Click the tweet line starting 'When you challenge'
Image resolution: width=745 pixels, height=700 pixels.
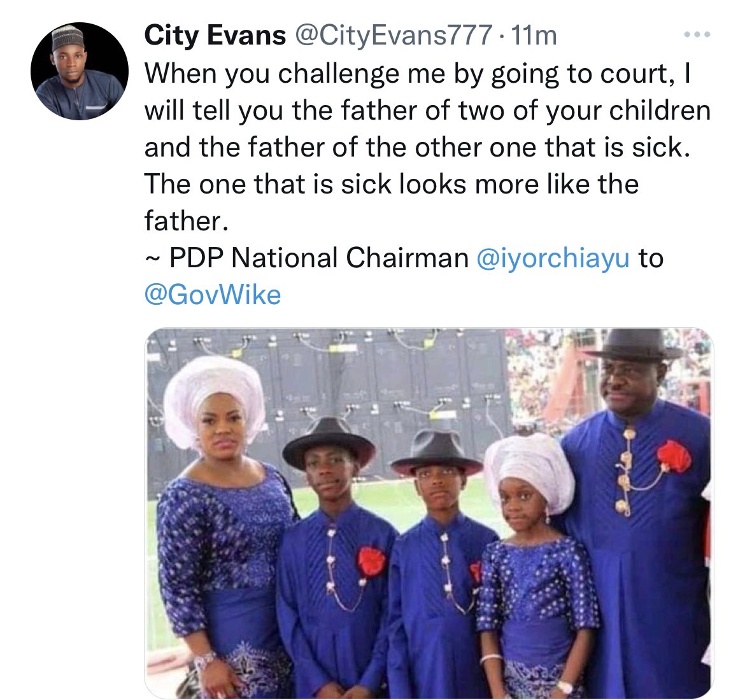[417, 74]
